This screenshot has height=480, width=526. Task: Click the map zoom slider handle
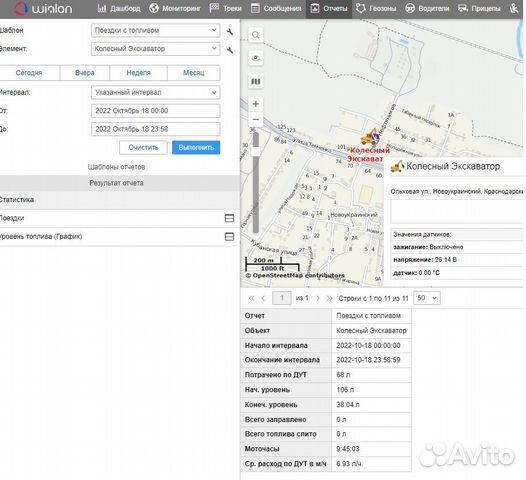point(256,151)
